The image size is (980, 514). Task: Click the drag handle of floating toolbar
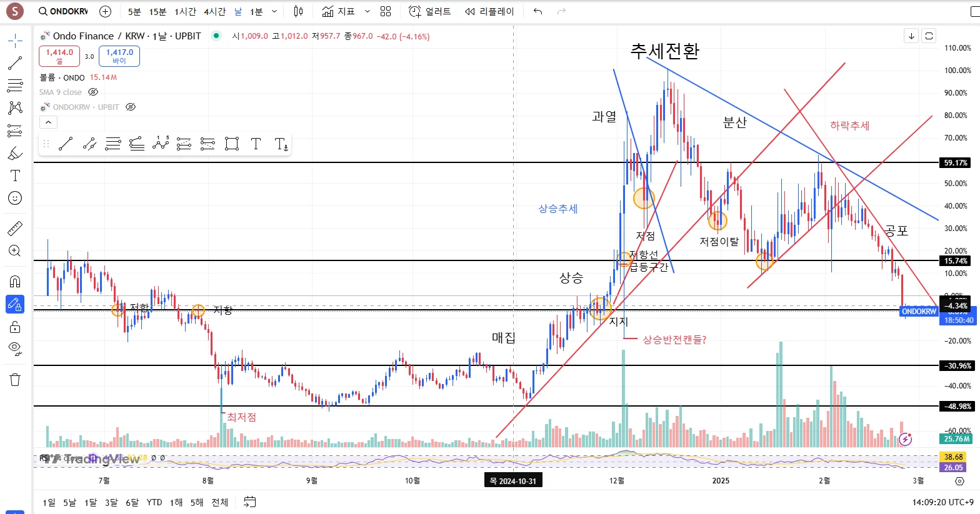click(x=46, y=144)
